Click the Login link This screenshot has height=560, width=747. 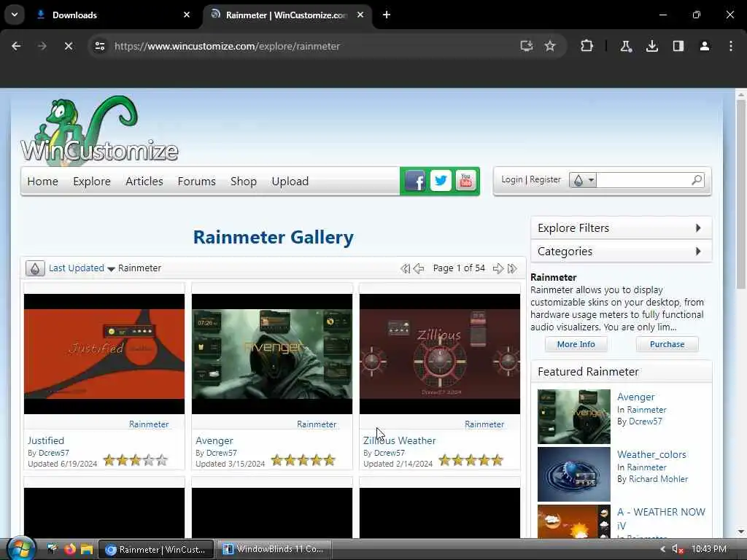click(x=511, y=179)
